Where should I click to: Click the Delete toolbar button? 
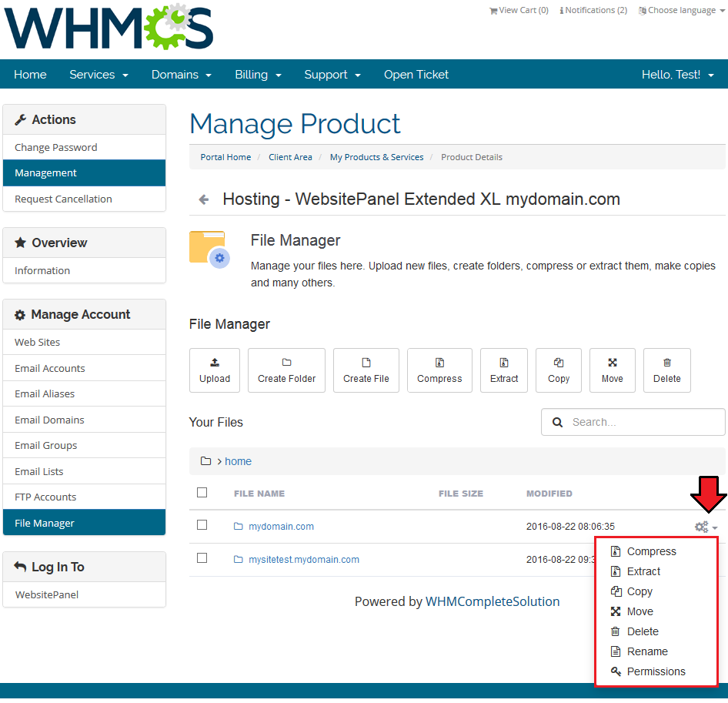click(x=667, y=370)
